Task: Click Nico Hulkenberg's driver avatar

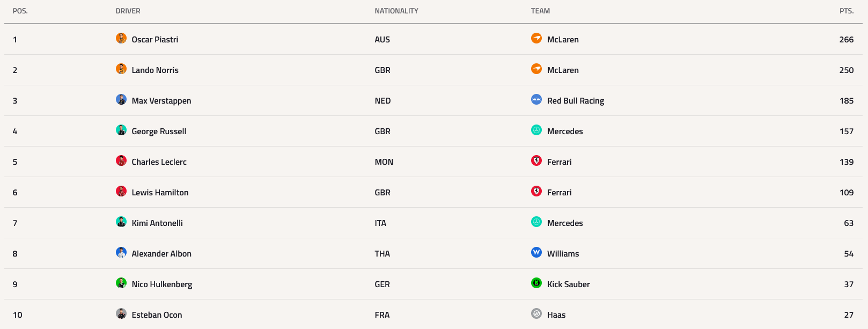Action: pyautogui.click(x=121, y=283)
